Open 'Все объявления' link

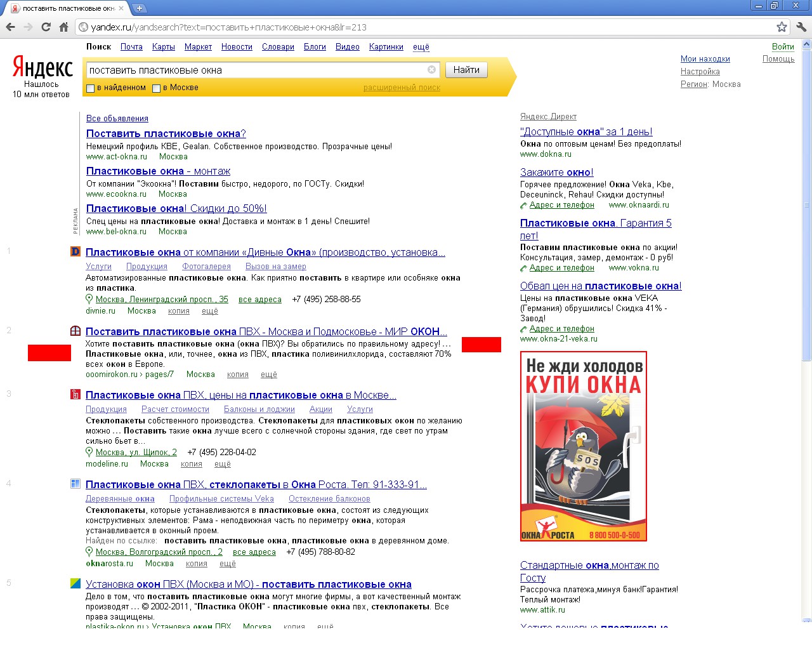click(x=117, y=119)
